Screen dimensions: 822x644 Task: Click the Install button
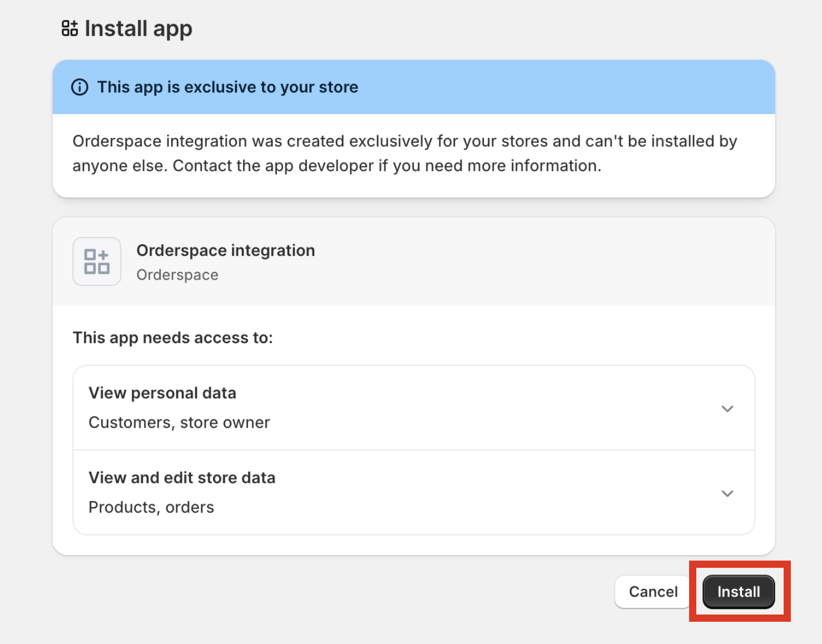point(739,592)
